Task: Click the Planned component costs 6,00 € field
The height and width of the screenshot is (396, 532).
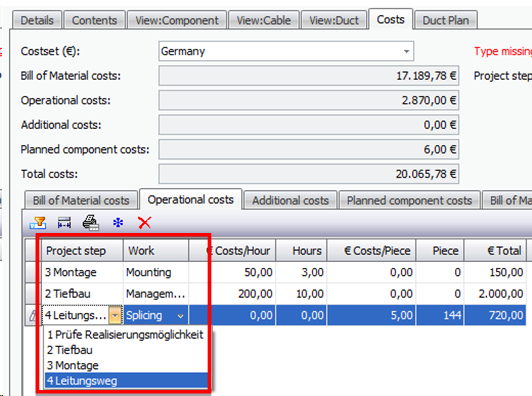Action: 309,149
